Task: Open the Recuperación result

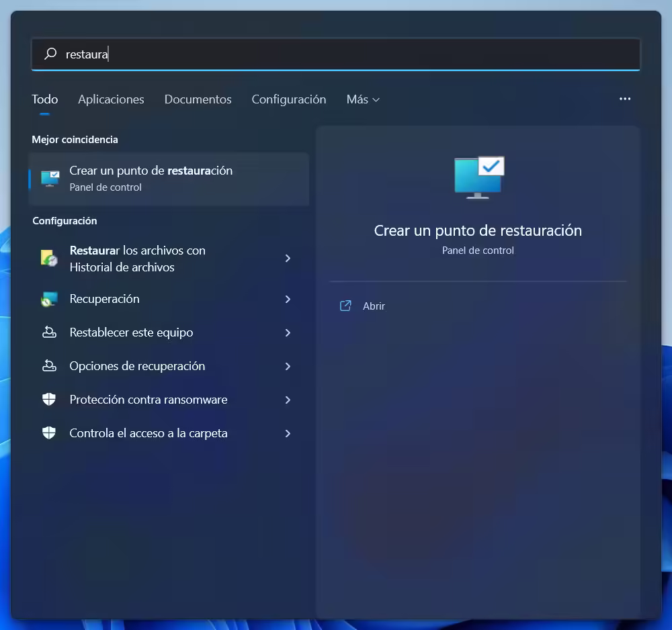Action: coord(169,299)
